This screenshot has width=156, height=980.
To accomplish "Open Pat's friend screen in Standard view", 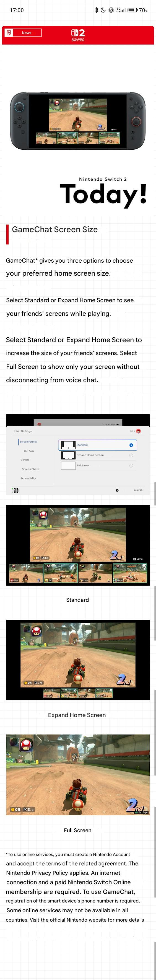I will coord(61,573).
